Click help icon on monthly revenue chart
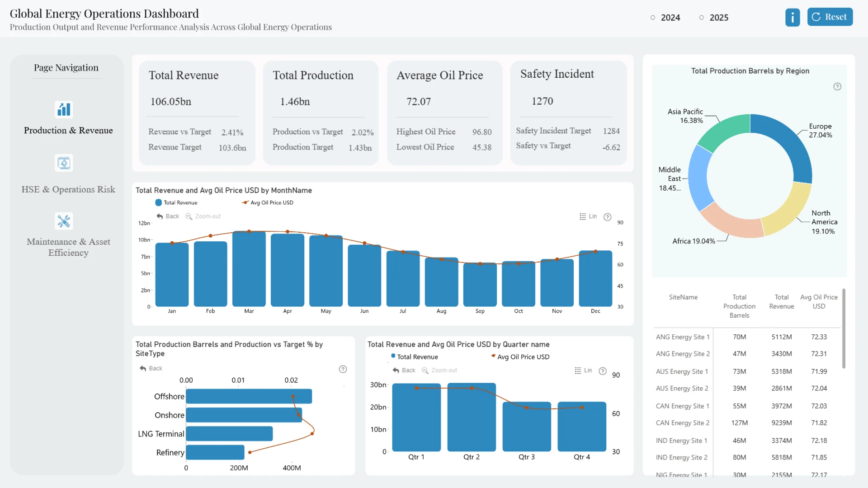Screen dimensions: 868x488 [608, 217]
